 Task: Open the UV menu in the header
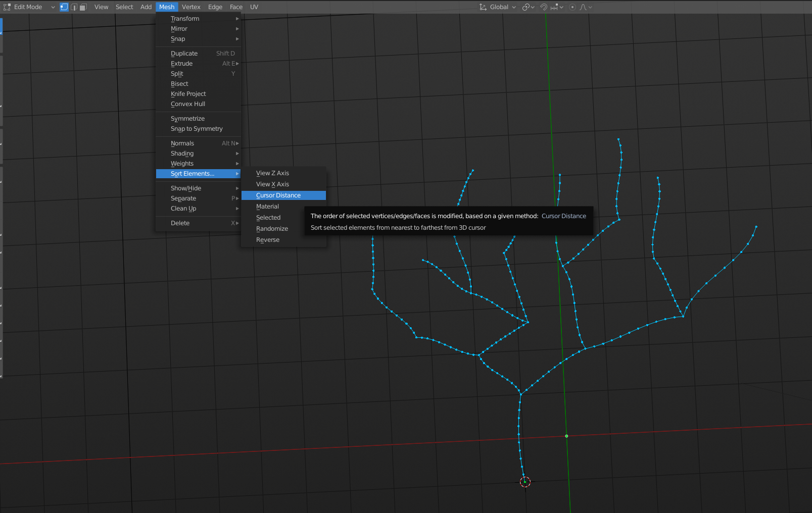254,7
